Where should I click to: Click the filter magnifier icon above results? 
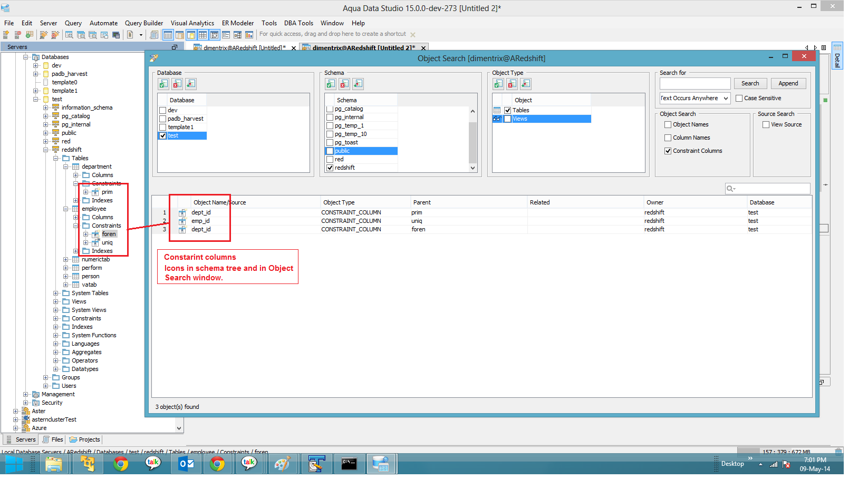pyautogui.click(x=730, y=189)
